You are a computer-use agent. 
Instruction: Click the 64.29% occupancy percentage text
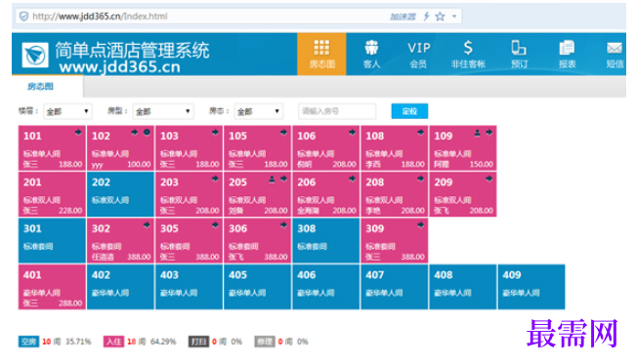coord(163,342)
